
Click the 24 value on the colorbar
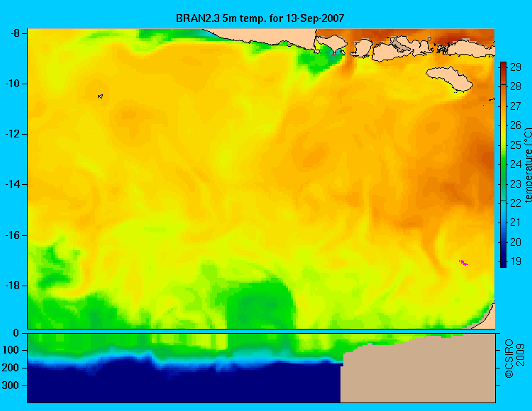point(516,164)
